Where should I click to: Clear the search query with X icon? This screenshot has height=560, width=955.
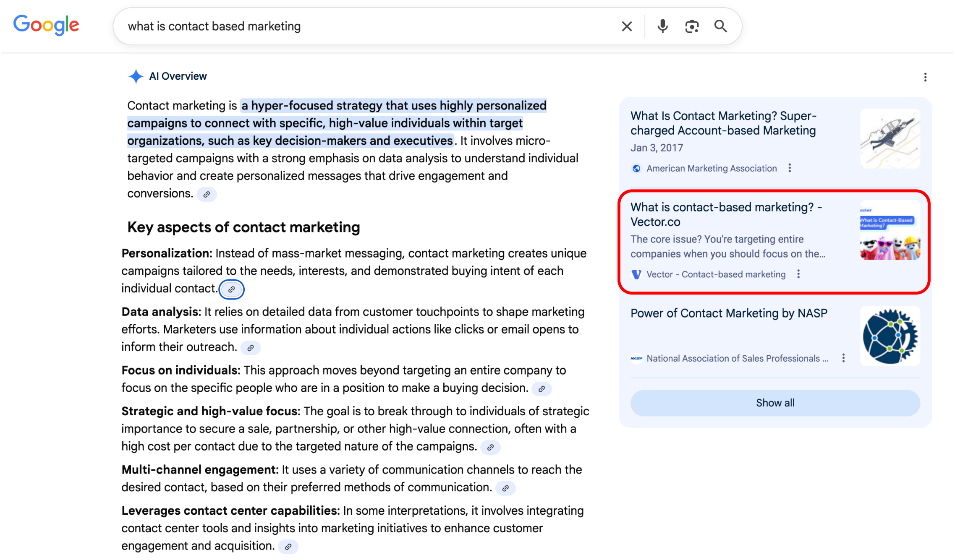coord(627,26)
